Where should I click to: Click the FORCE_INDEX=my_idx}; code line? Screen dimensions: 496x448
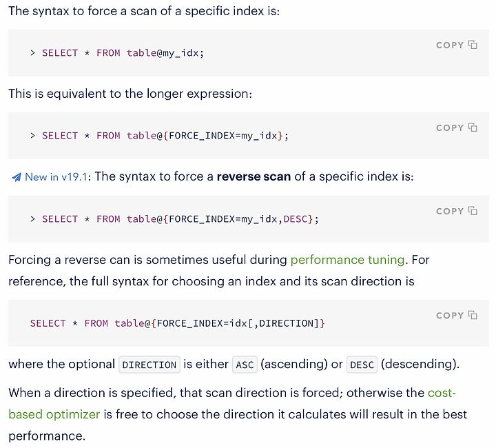pyautogui.click(x=159, y=136)
